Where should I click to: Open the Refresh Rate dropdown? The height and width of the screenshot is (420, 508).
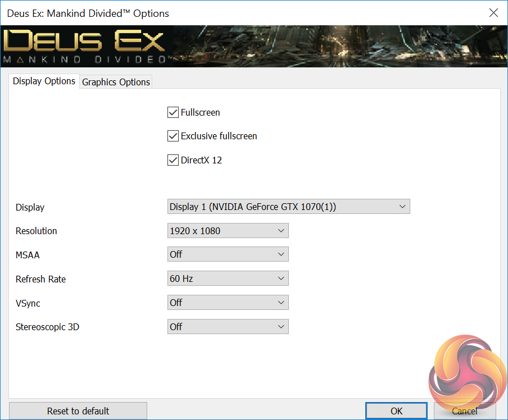coord(228,279)
